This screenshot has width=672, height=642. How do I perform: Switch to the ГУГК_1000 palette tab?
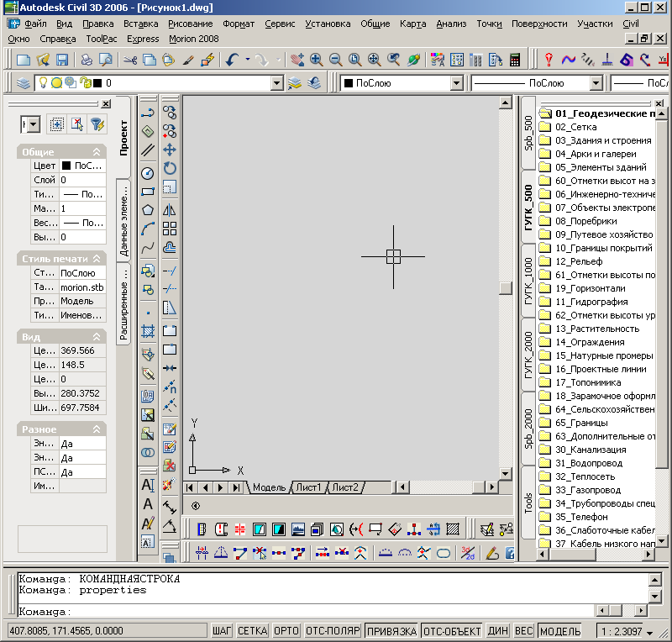[x=528, y=282]
